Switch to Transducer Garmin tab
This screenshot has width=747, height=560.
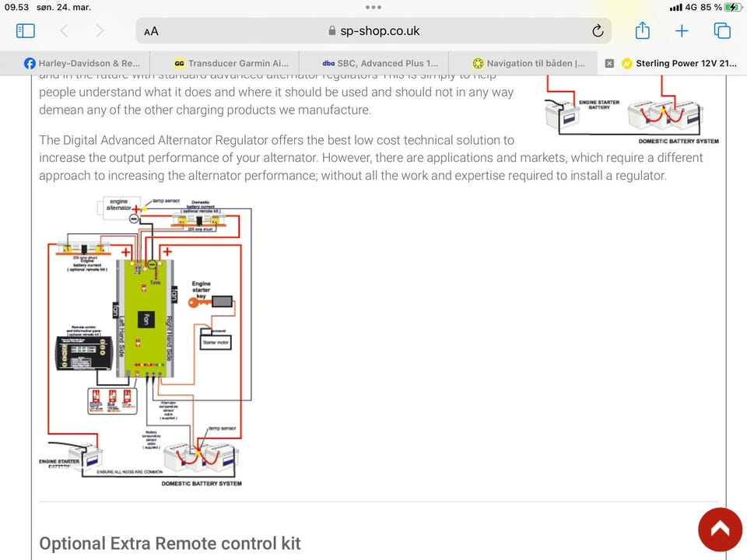point(231,64)
